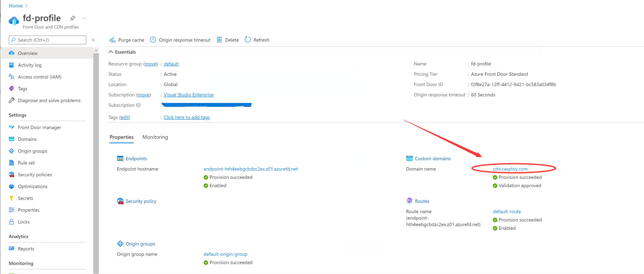Open Front Door manager in sidebar
644x274 pixels.
39,128
